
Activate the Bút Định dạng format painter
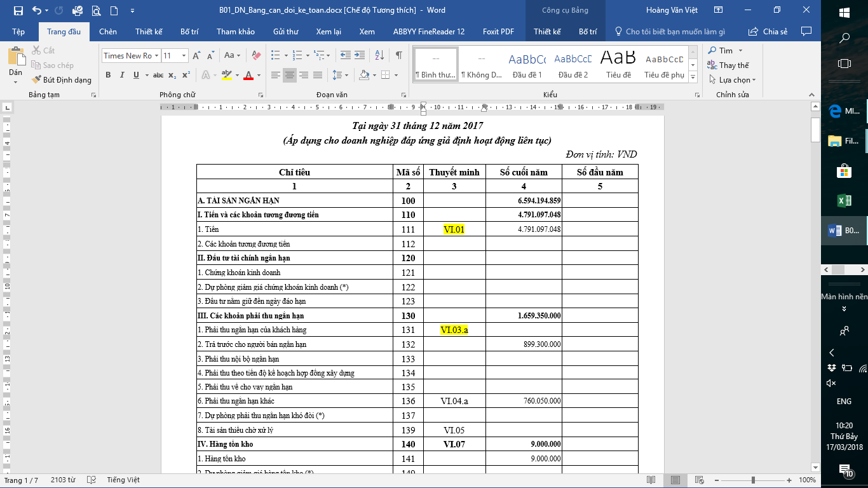coord(61,80)
